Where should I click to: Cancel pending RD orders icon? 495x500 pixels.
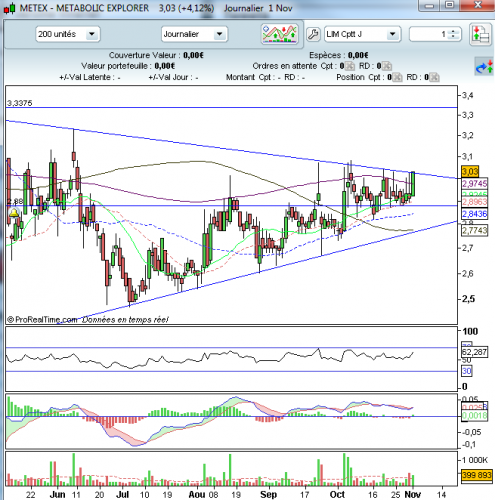(386, 66)
